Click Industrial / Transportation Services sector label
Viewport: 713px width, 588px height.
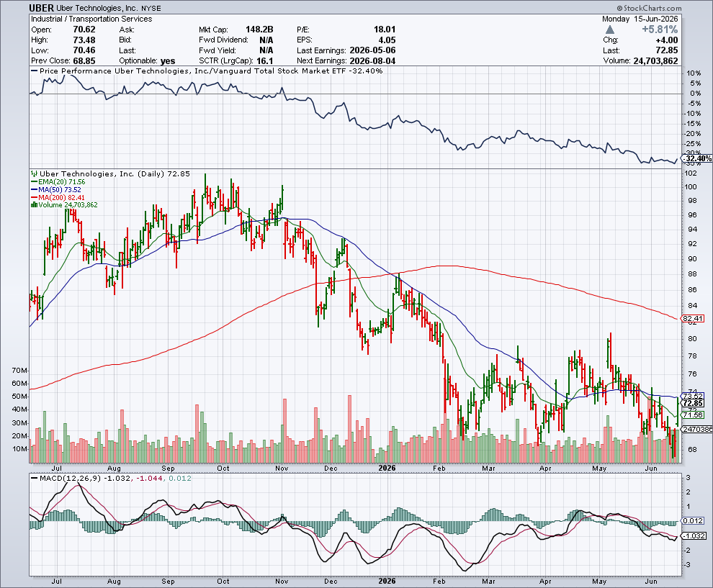(91, 19)
